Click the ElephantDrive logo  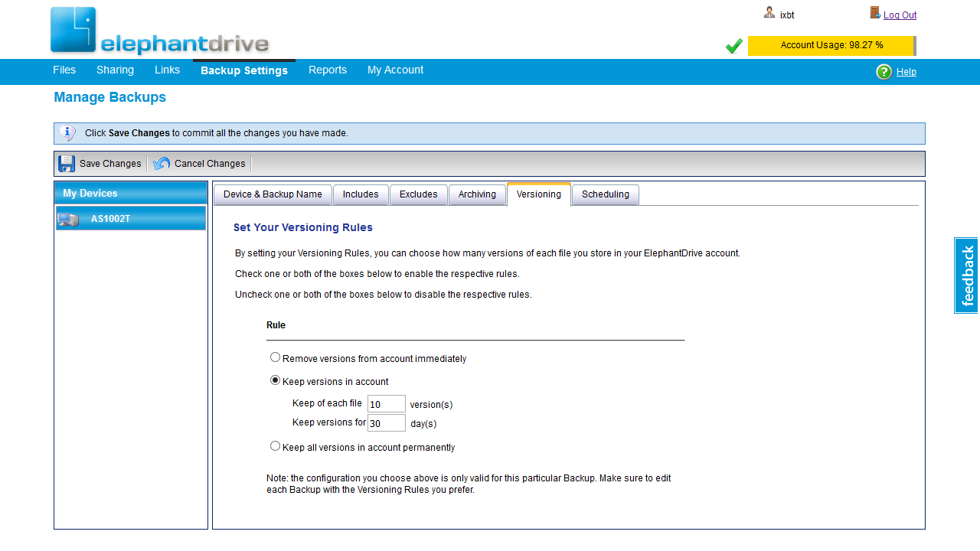tap(160, 31)
